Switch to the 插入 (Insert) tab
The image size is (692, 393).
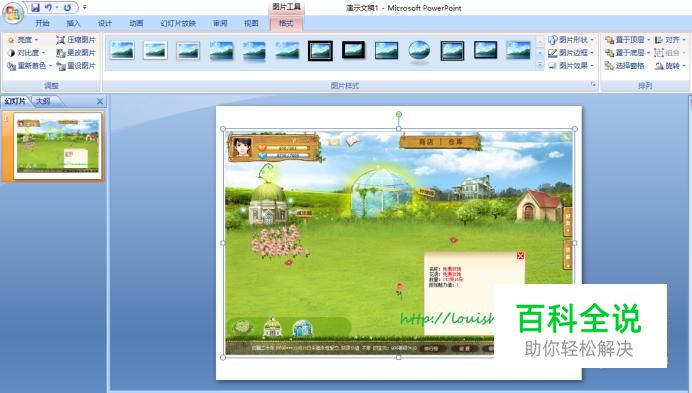[73, 23]
